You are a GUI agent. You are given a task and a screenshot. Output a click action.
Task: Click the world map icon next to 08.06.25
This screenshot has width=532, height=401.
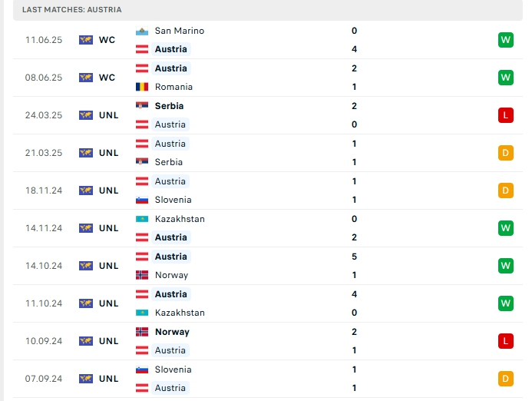pyautogui.click(x=86, y=78)
